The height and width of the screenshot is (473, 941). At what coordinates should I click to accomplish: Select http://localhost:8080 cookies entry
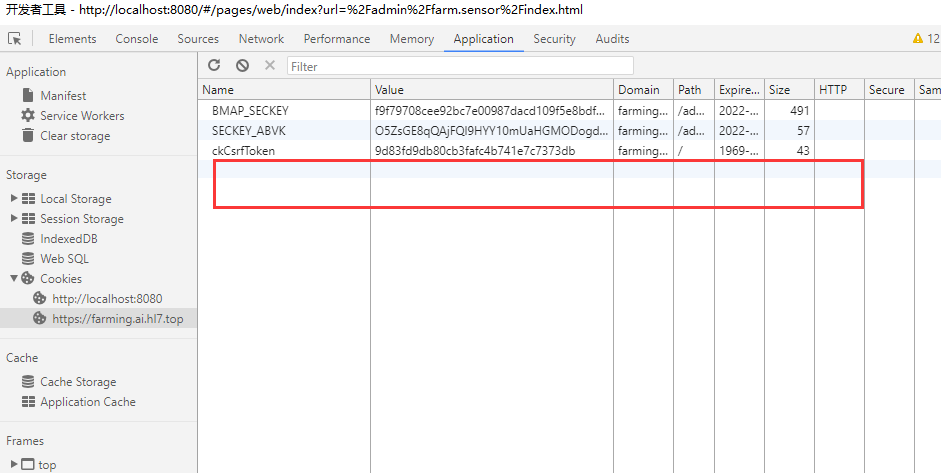coord(106,299)
